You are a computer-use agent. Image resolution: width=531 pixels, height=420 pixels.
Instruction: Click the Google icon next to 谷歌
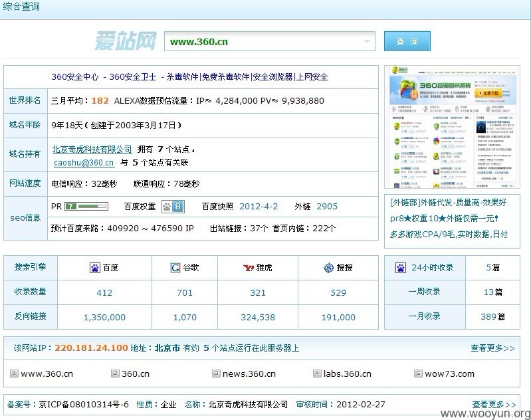(175, 268)
